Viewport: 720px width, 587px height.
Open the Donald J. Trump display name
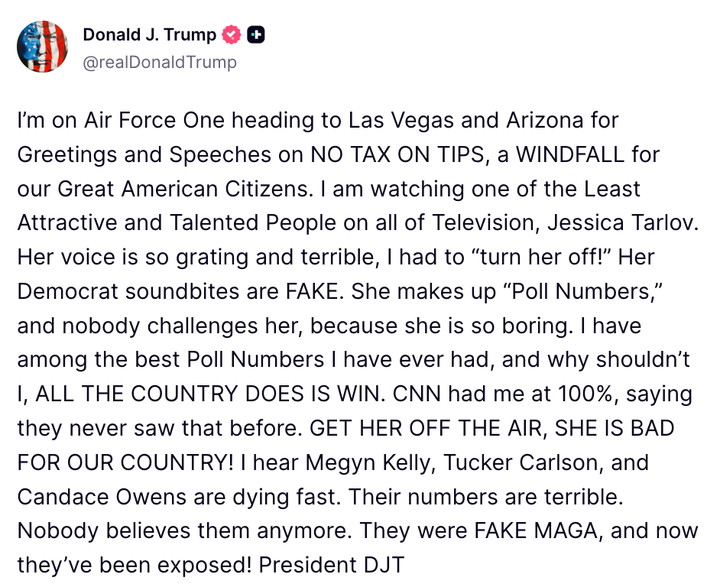[x=149, y=35]
